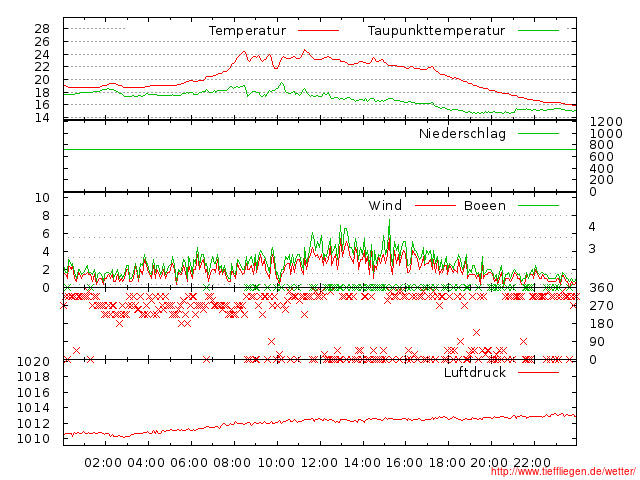Click the 18:00 time axis label

pyautogui.click(x=447, y=463)
